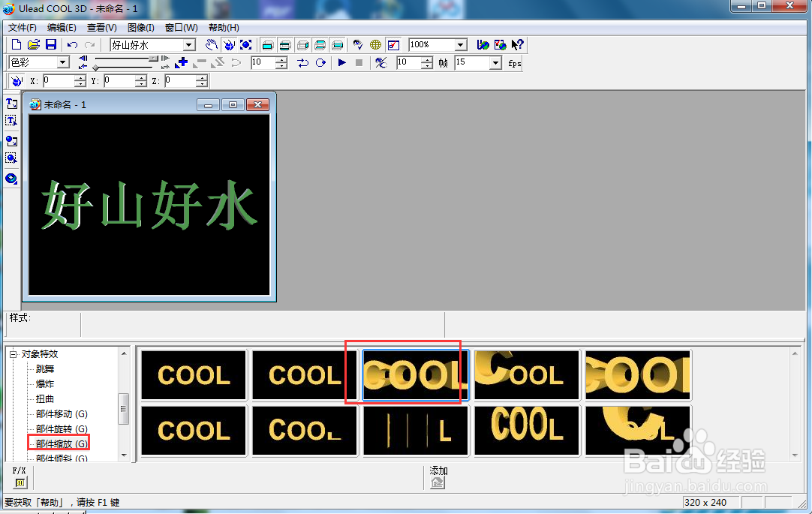Save the project using the floppy icon
Image resolution: width=812 pixels, height=514 pixels.
pyautogui.click(x=51, y=44)
